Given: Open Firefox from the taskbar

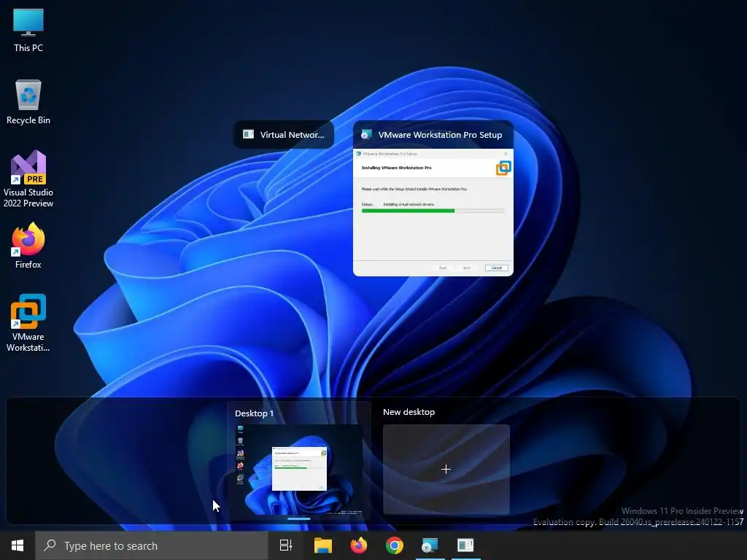Looking at the screenshot, I should click(359, 545).
